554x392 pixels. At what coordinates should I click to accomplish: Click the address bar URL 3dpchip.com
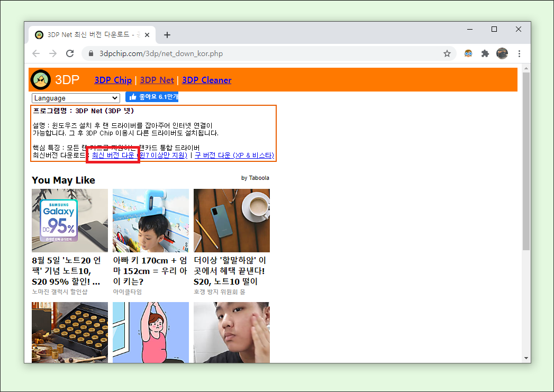(161, 53)
